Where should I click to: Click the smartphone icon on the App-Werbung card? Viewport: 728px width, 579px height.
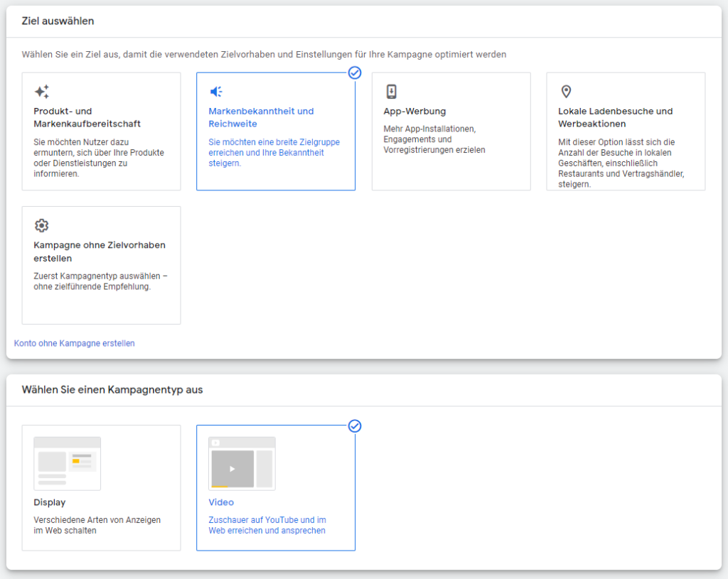[x=391, y=91]
